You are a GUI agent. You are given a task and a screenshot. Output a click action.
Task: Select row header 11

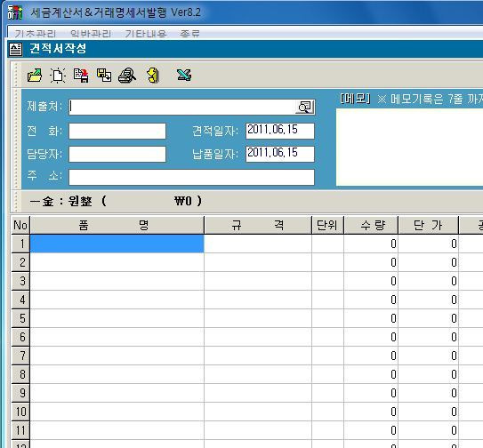[x=20, y=430]
